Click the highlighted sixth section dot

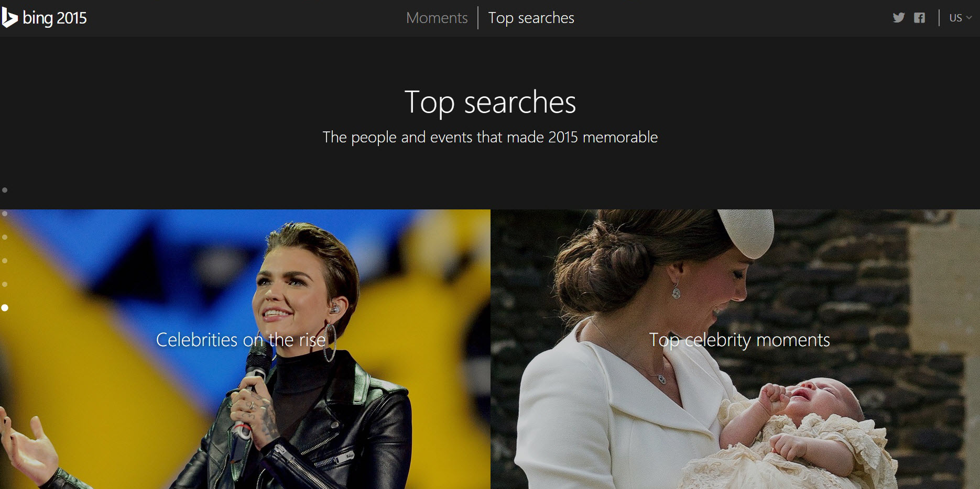point(5,308)
